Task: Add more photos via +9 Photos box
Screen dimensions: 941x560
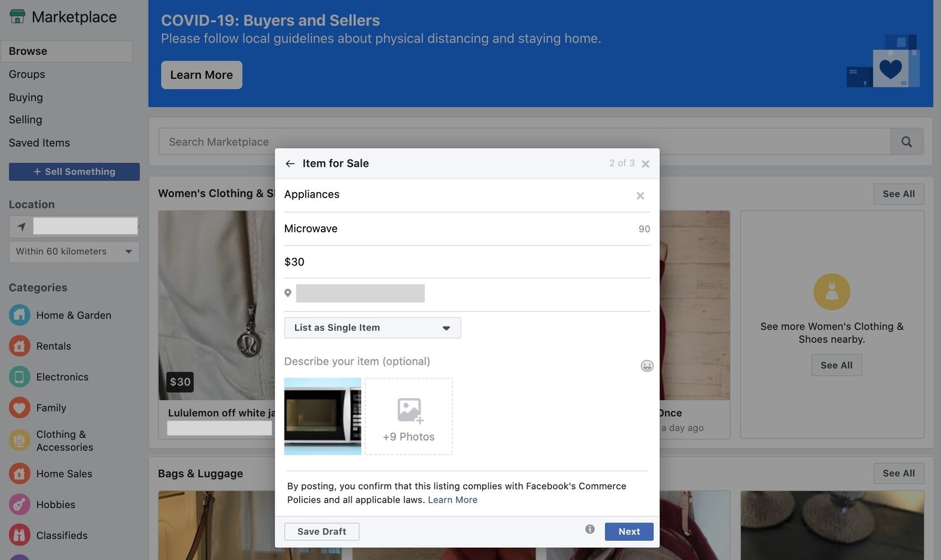Action: (408, 416)
